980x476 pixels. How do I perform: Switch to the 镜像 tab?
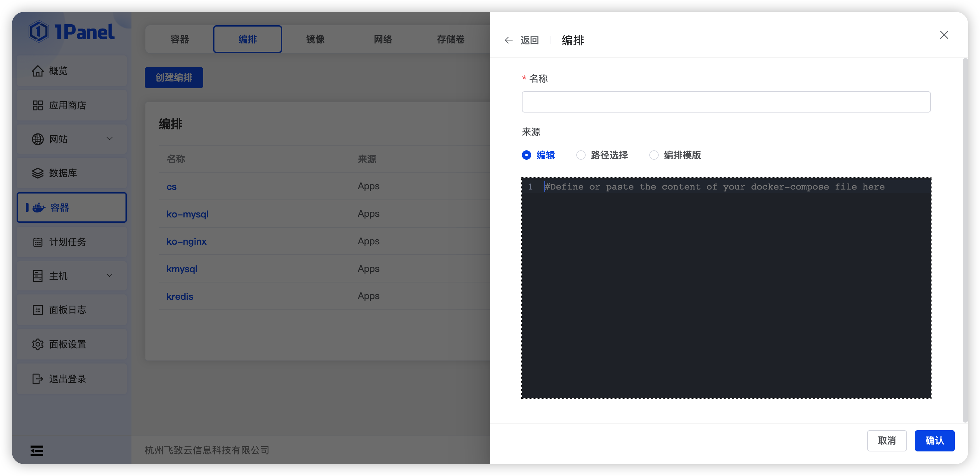pos(315,39)
